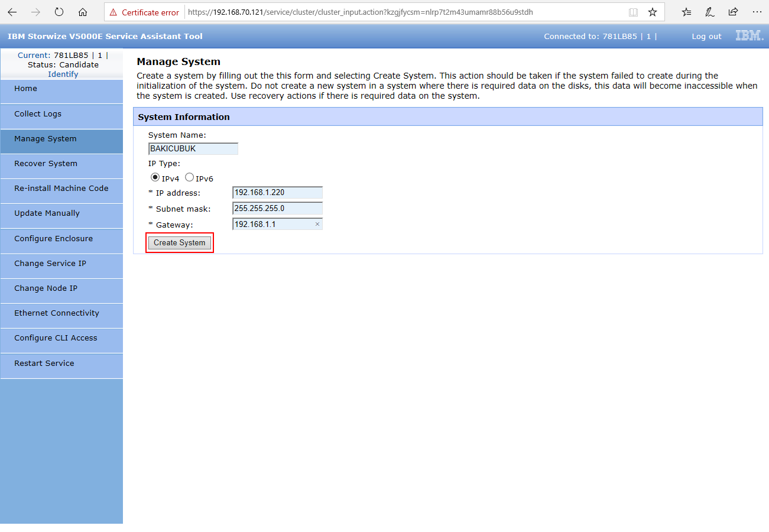The image size is (769, 532).
Task: Go to Configure Enclosure page
Action: (x=53, y=239)
